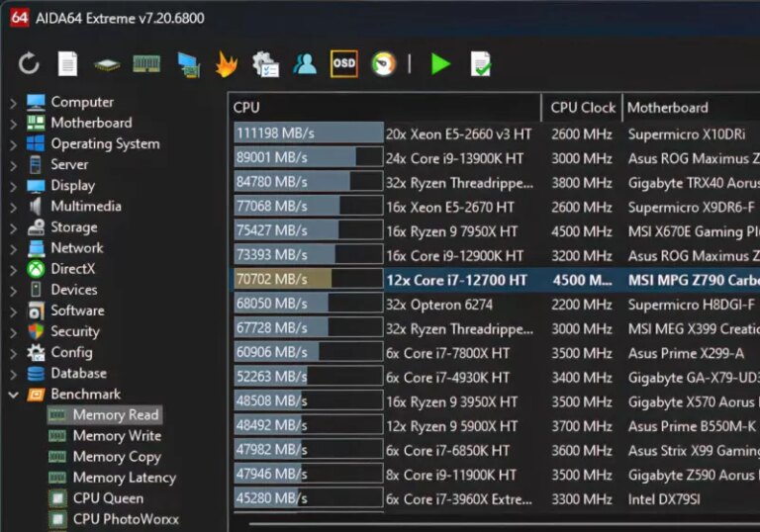Screen dimensions: 760x532
Task: Open the System Stability Test flame icon
Action: tap(227, 64)
